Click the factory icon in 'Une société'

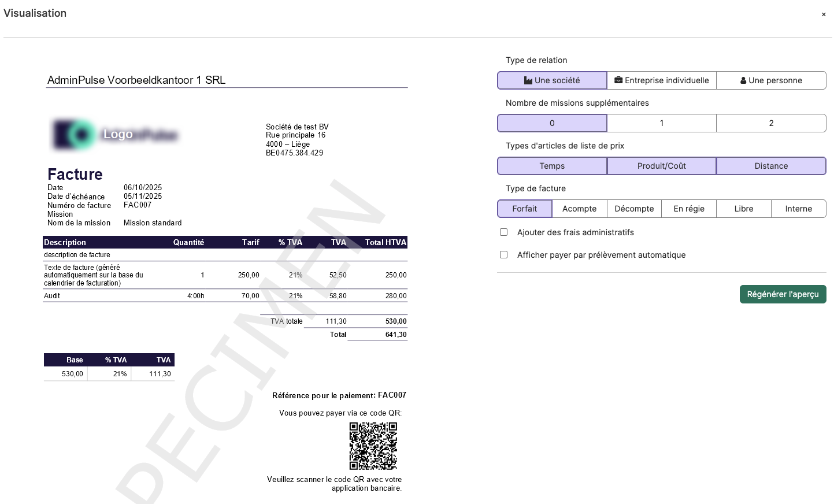click(528, 80)
